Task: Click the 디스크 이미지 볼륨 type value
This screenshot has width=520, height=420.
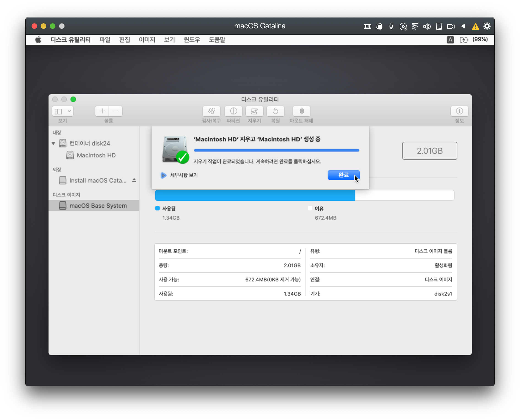Action: [433, 251]
